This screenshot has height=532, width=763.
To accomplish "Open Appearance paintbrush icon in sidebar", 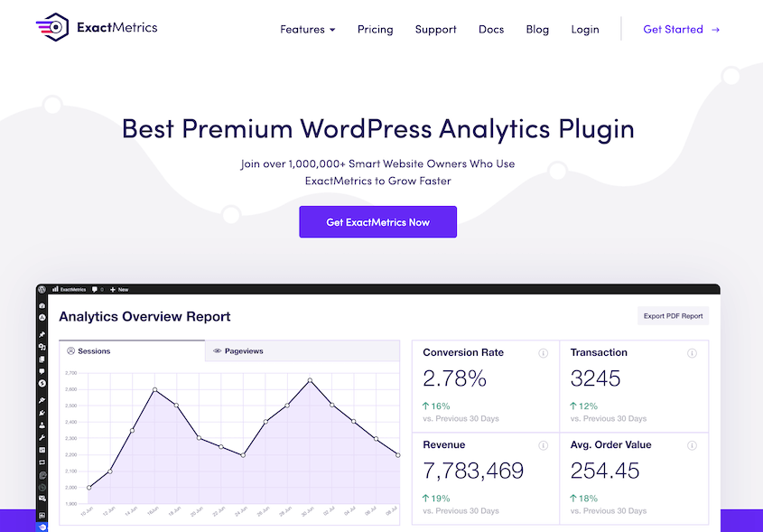I will (42, 400).
